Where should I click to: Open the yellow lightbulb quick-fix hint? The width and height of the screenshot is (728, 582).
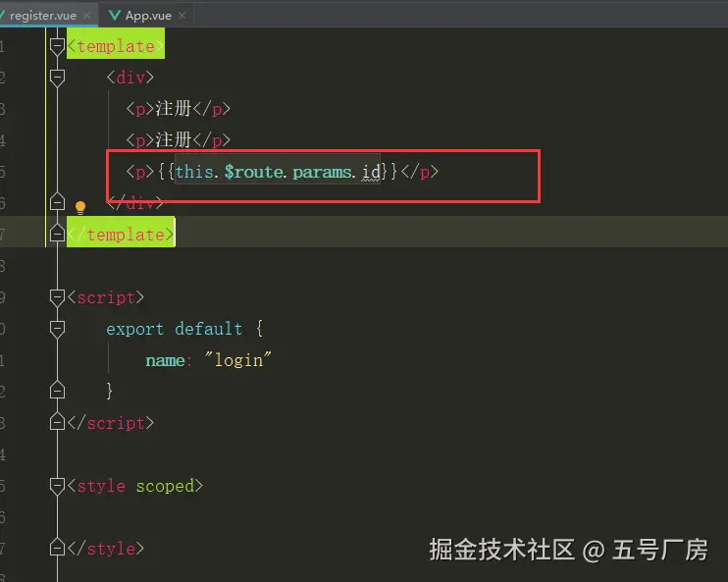80,207
